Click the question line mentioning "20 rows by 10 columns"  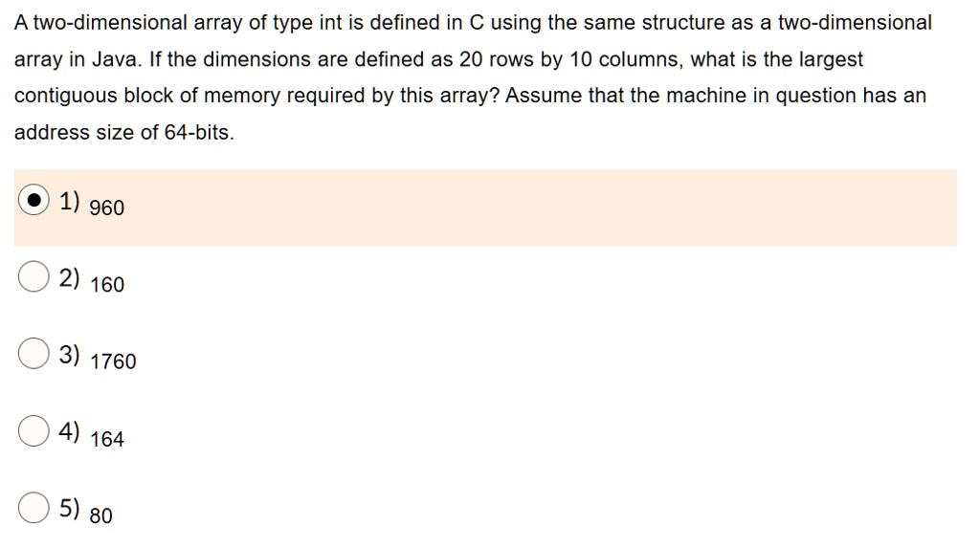(438, 59)
